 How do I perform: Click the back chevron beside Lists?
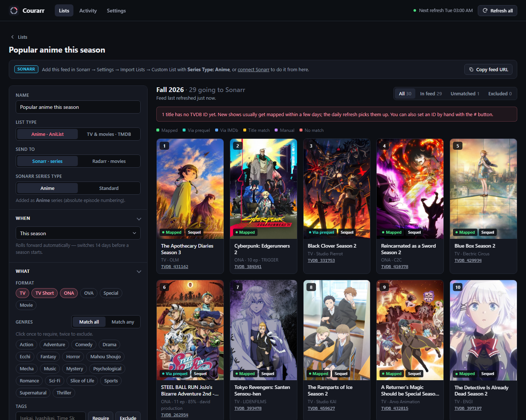pos(12,37)
